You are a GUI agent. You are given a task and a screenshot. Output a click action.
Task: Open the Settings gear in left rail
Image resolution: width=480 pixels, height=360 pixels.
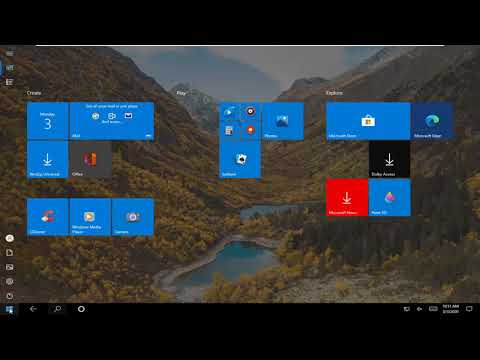click(10, 281)
